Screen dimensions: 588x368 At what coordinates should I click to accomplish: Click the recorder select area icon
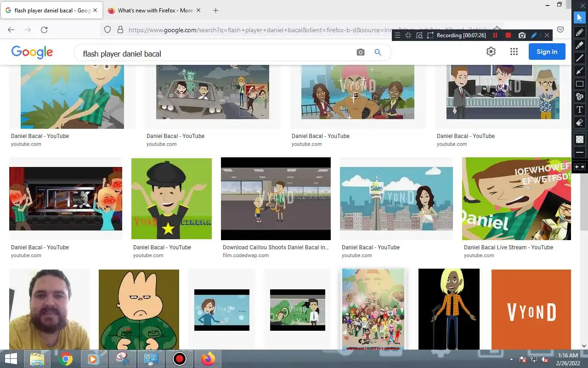click(x=430, y=35)
